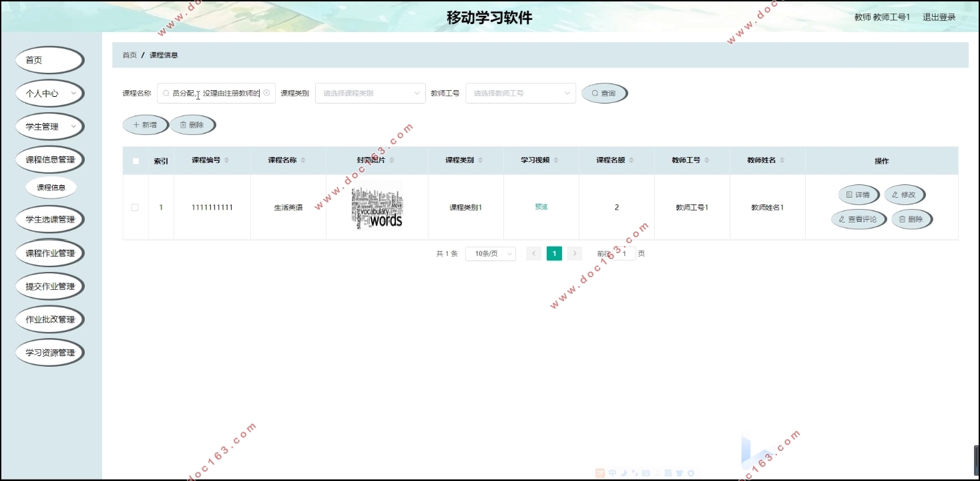
Task: Open 提交作业管理 sidebar menu
Action: click(50, 287)
